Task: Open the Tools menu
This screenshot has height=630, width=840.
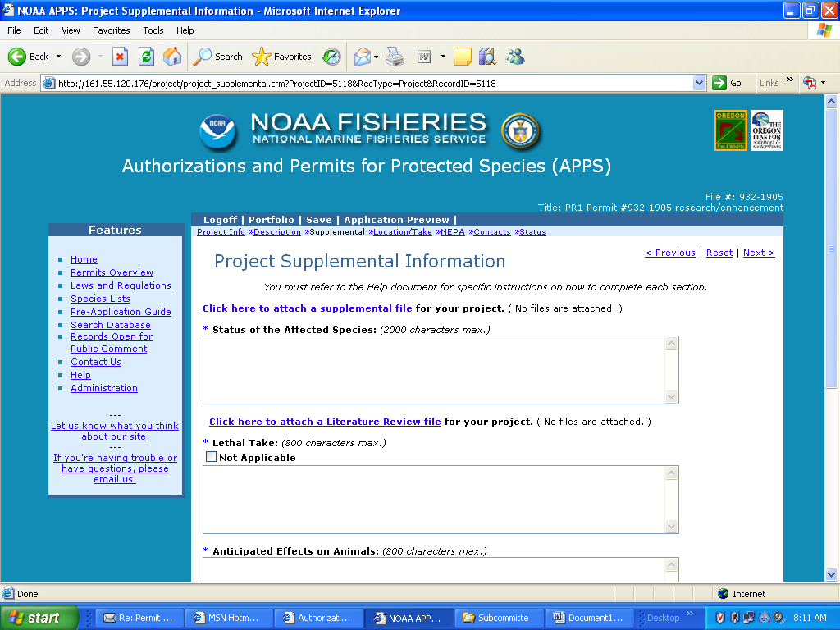Action: [153, 30]
